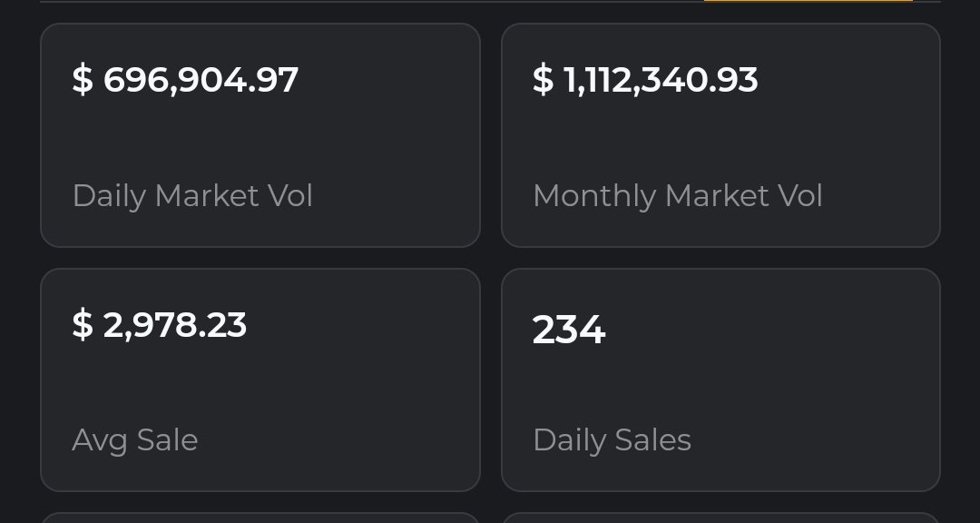This screenshot has width=980, height=523.
Task: Click the Daily Sales label text
Action: (x=612, y=441)
